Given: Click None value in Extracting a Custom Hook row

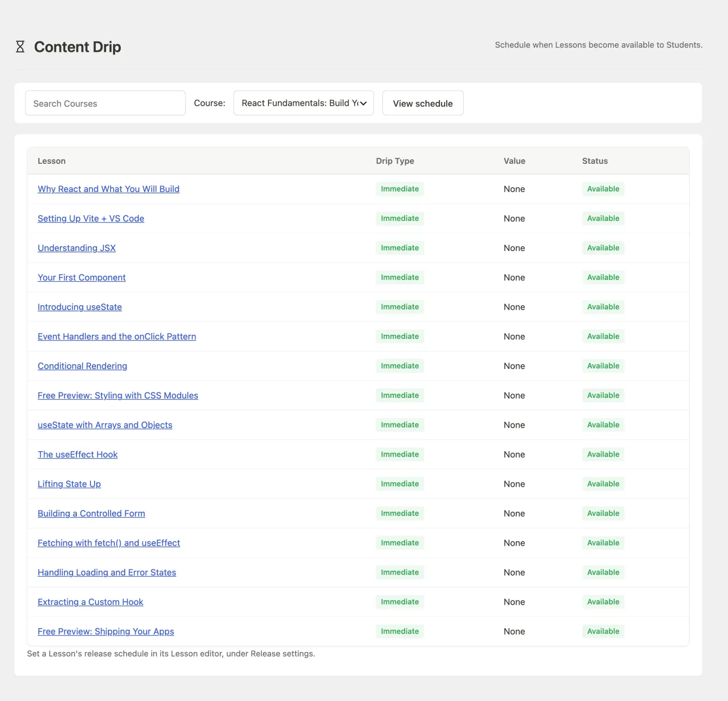Looking at the screenshot, I should (x=514, y=602).
